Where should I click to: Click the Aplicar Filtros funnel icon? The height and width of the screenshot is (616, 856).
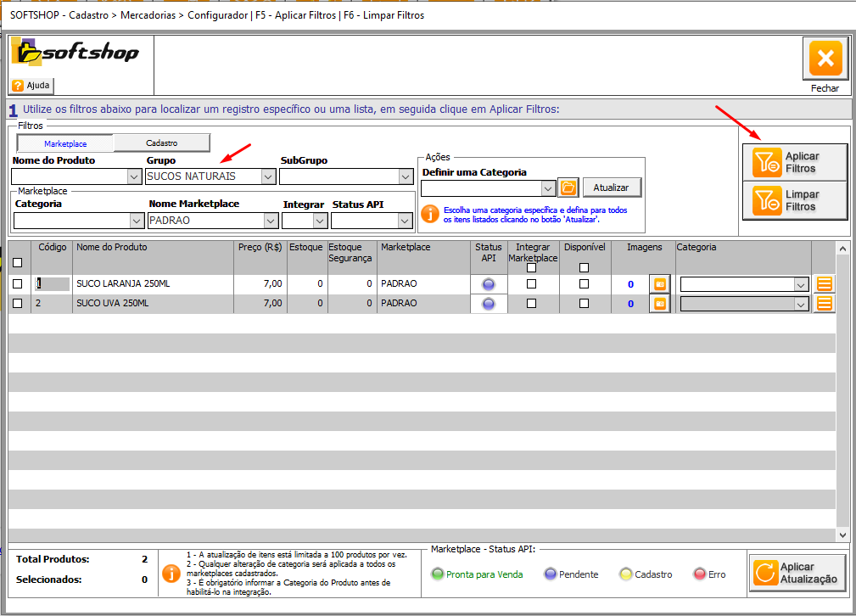[768, 162]
